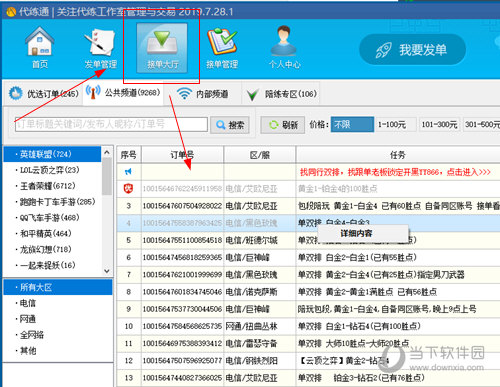Click the red announcement link 找同行双排
Image resolution: width=500 pixels, height=387 pixels.
click(x=395, y=172)
